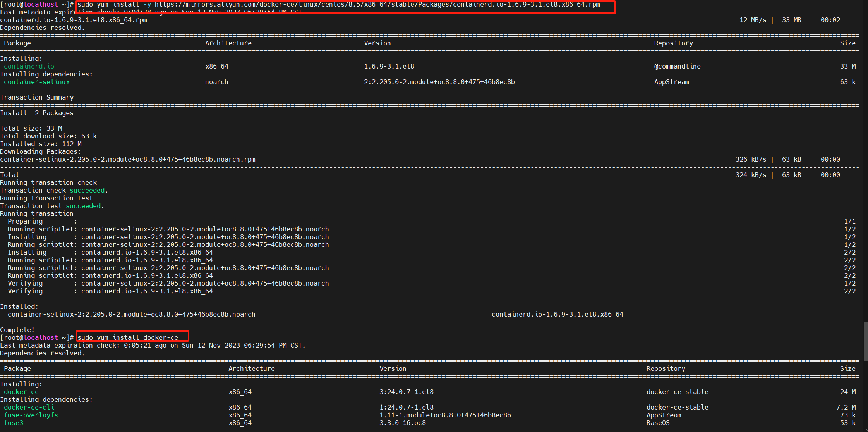Click 'succeeded' after 'Transaction test'

pos(83,206)
